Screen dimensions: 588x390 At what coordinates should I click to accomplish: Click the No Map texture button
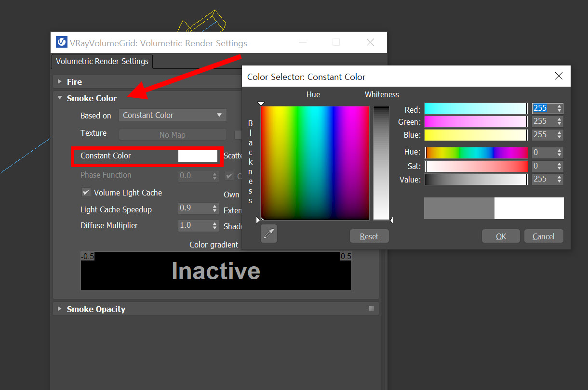click(x=173, y=135)
